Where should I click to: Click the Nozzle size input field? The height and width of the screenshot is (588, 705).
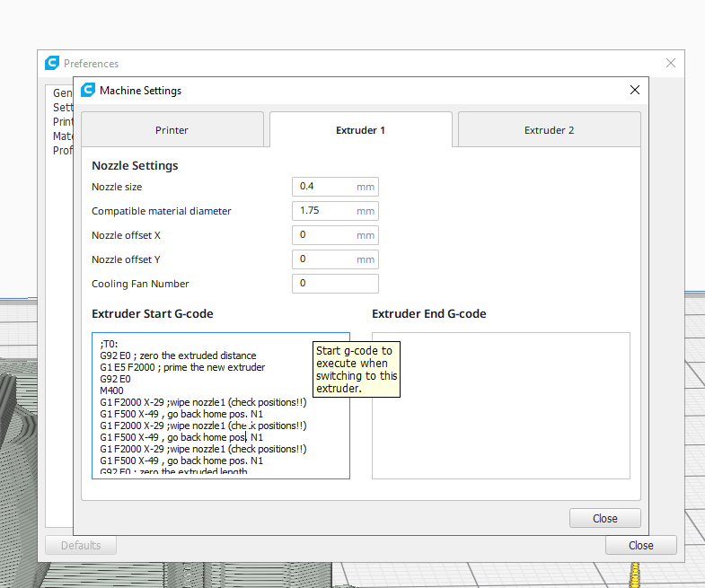[x=335, y=187]
